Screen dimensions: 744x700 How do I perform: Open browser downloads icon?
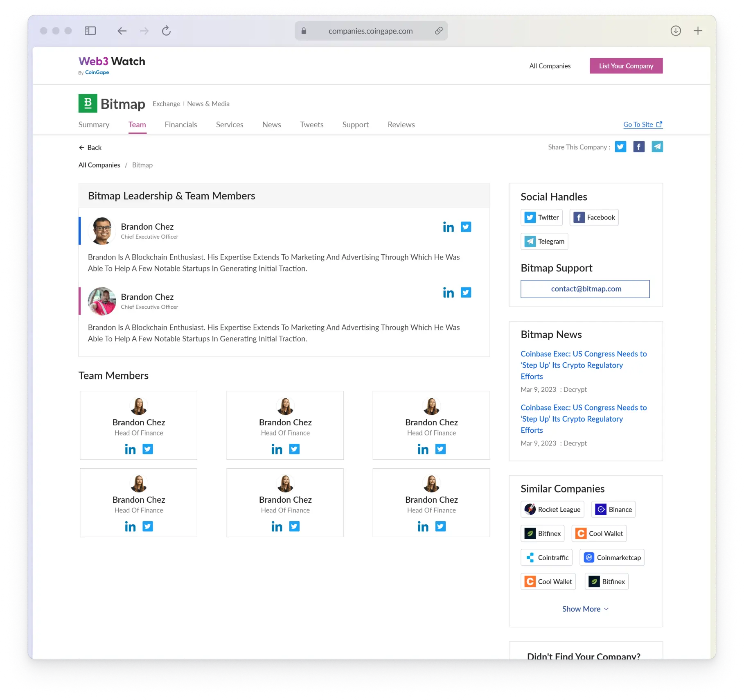click(x=676, y=31)
